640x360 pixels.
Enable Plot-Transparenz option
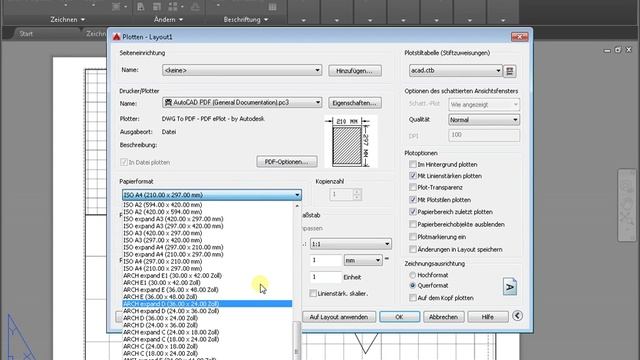tap(413, 187)
